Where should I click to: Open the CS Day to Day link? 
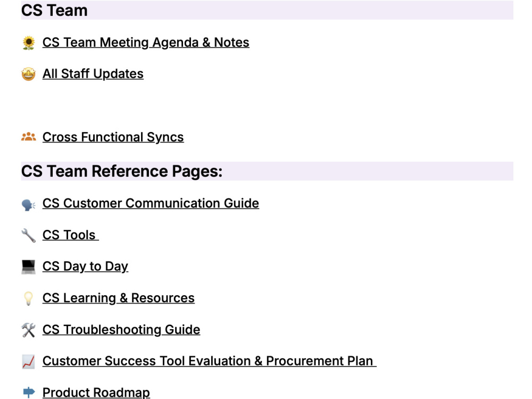tap(85, 267)
